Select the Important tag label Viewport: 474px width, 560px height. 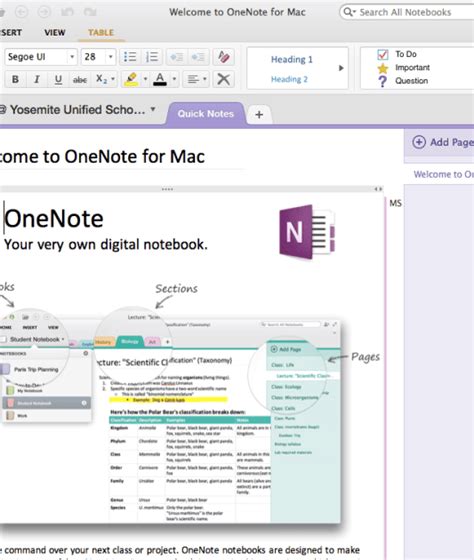(x=412, y=68)
